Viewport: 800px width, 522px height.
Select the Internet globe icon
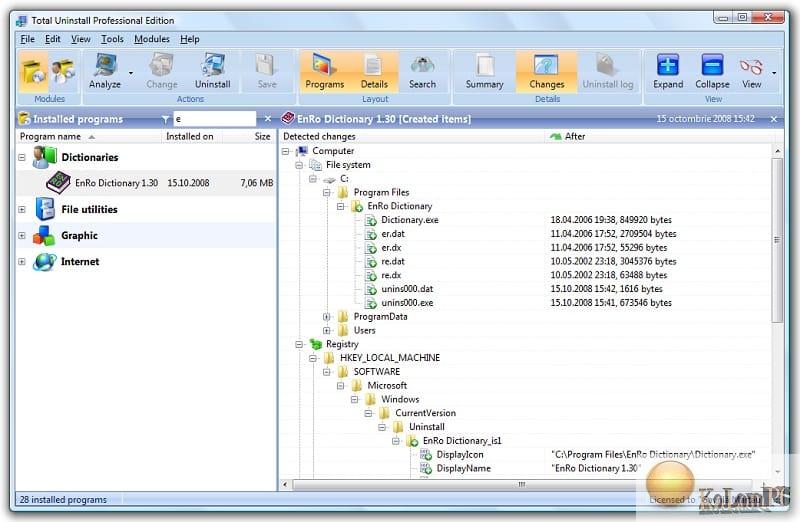click(x=44, y=261)
